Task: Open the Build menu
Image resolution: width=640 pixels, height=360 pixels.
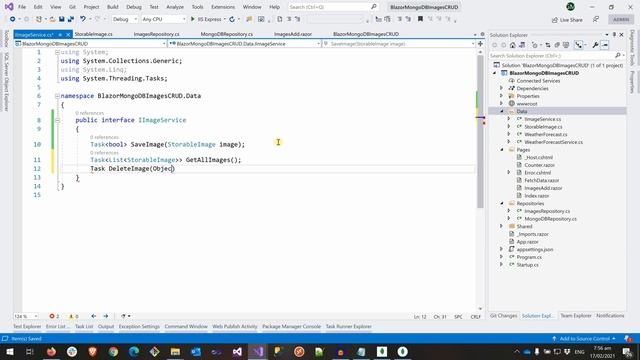Action: click(x=112, y=7)
